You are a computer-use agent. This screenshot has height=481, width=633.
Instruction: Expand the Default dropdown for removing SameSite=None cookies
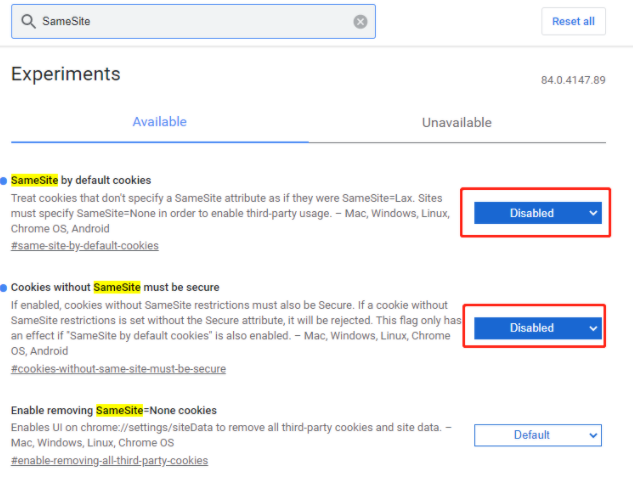click(x=537, y=435)
